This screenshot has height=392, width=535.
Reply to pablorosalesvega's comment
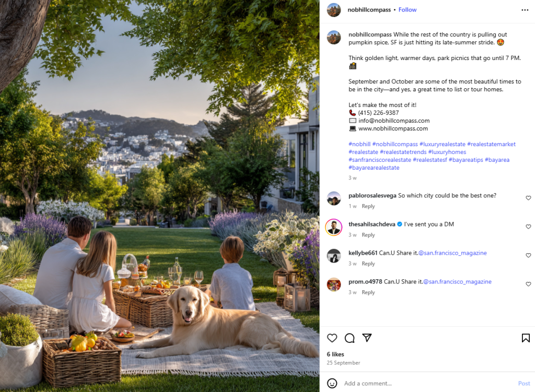coord(368,206)
